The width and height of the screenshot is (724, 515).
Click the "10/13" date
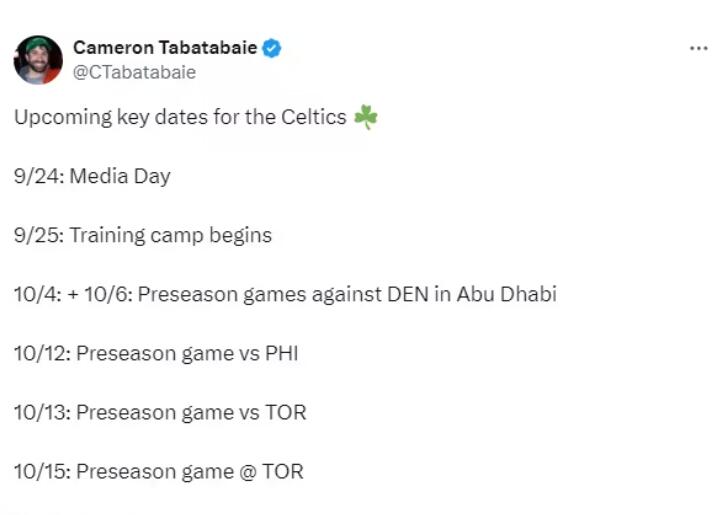(41, 413)
